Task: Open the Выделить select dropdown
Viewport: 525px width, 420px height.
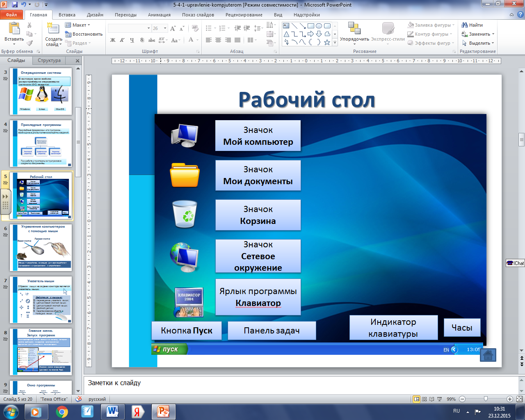Action: 478,43
